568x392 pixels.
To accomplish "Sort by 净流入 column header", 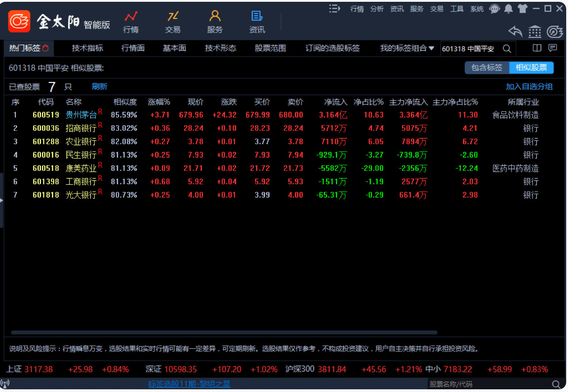I will [336, 102].
